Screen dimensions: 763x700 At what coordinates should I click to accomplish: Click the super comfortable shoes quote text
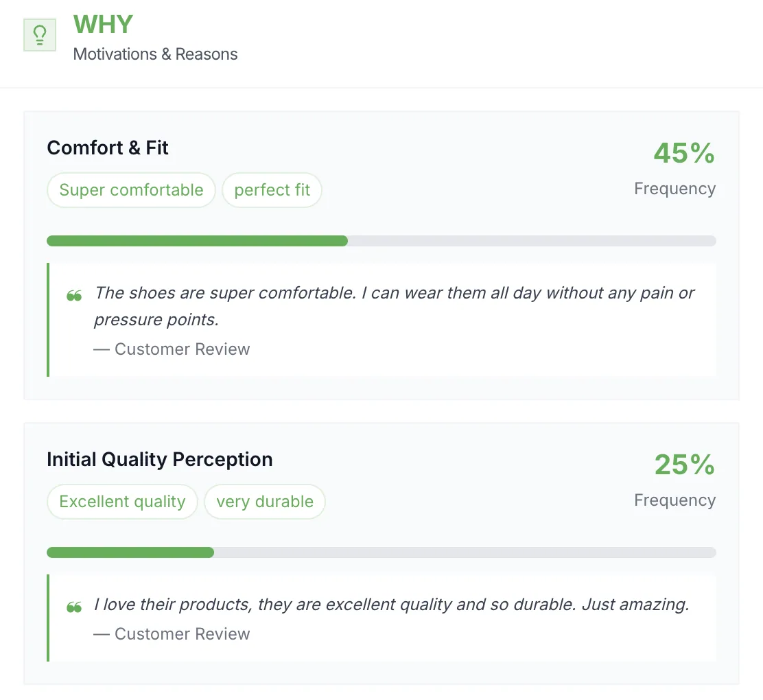click(x=394, y=306)
